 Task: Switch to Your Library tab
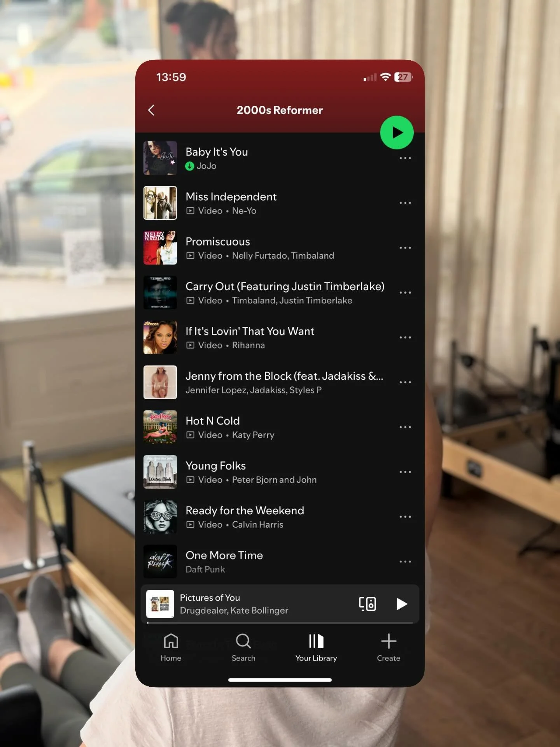pyautogui.click(x=316, y=647)
